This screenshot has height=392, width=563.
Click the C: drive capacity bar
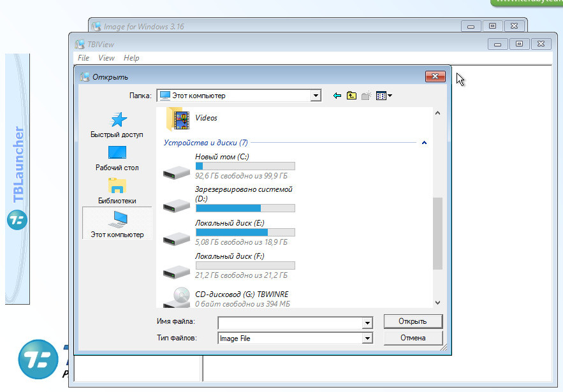[245, 166]
